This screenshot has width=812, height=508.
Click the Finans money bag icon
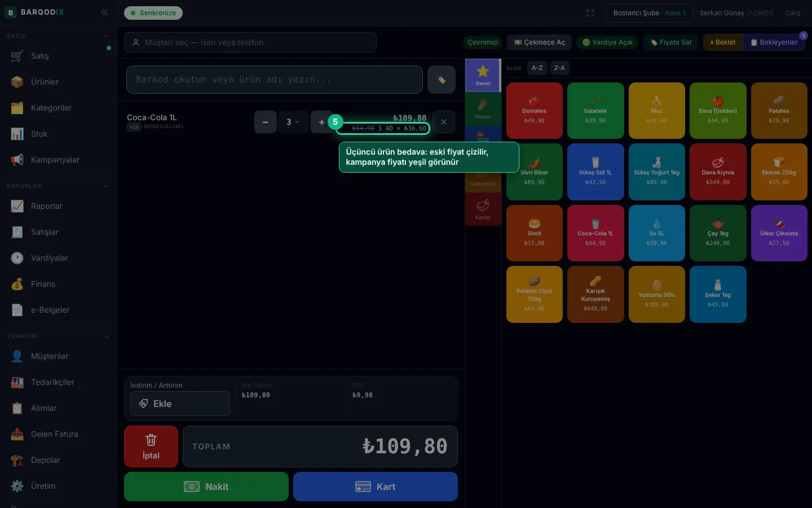17,284
